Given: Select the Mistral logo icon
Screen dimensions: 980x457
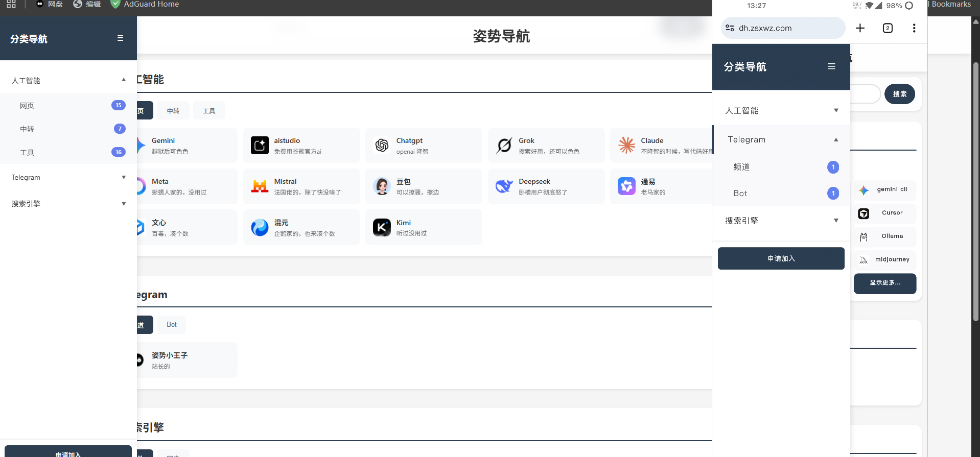Looking at the screenshot, I should click(260, 186).
